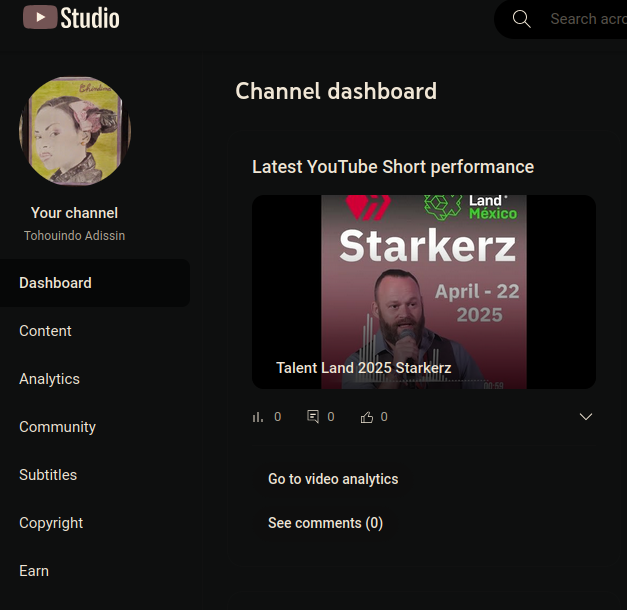Click the Latest YouTube Short performance heading
627x610 pixels.
coord(393,167)
